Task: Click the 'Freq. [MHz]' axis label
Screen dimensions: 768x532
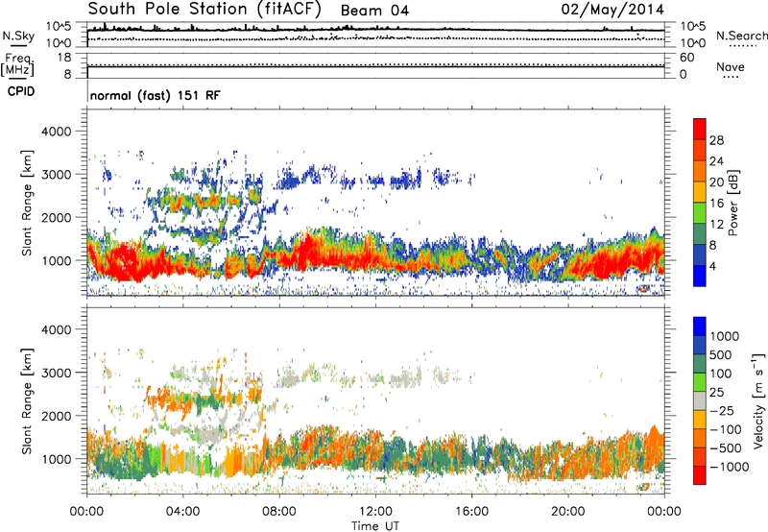Action: [x=17, y=64]
